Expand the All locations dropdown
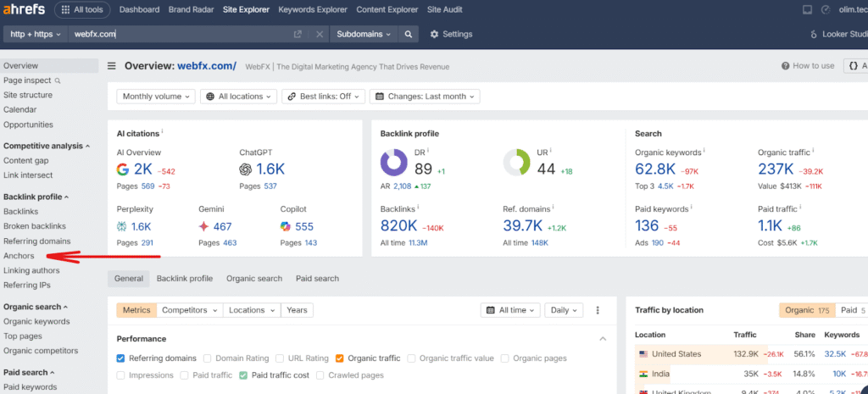Image resolution: width=868 pixels, height=394 pixels. (x=238, y=97)
